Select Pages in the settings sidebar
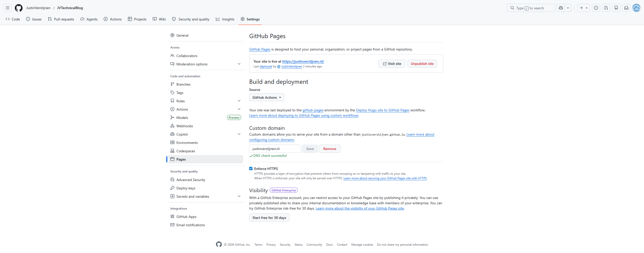 [x=206, y=159]
